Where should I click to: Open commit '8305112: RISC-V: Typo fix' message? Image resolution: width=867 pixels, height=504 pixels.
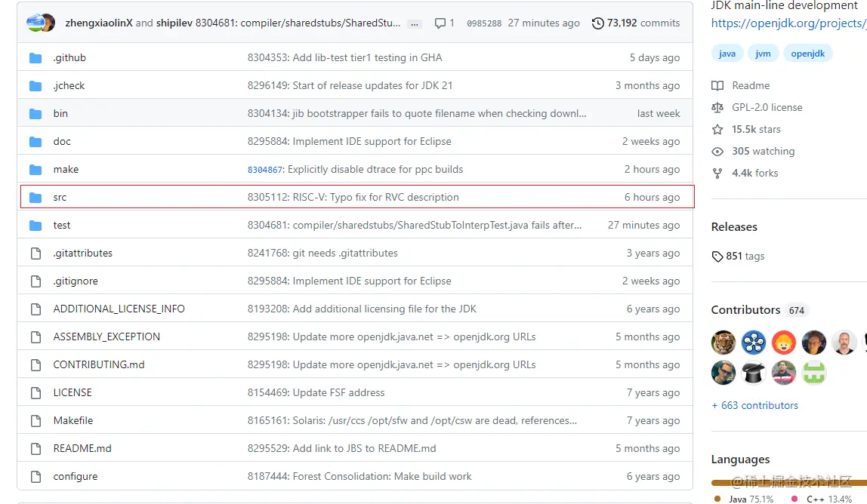(353, 197)
